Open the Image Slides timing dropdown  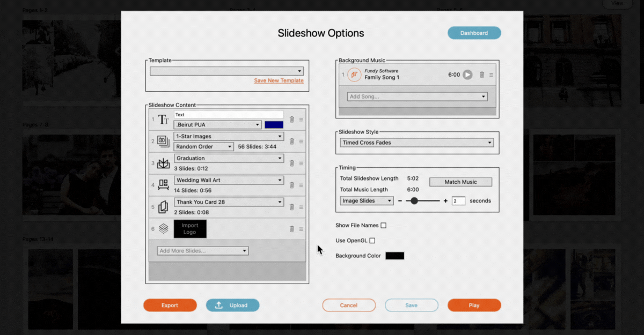[367, 200]
